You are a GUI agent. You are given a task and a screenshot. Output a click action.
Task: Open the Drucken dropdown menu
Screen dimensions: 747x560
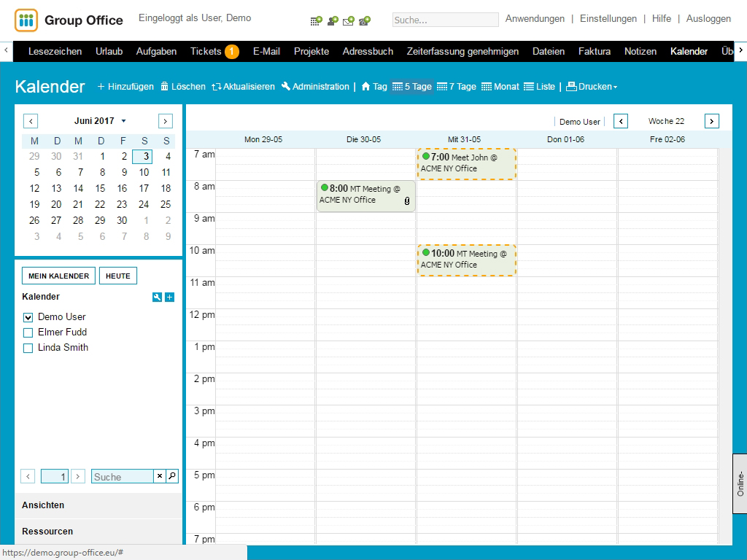point(592,87)
